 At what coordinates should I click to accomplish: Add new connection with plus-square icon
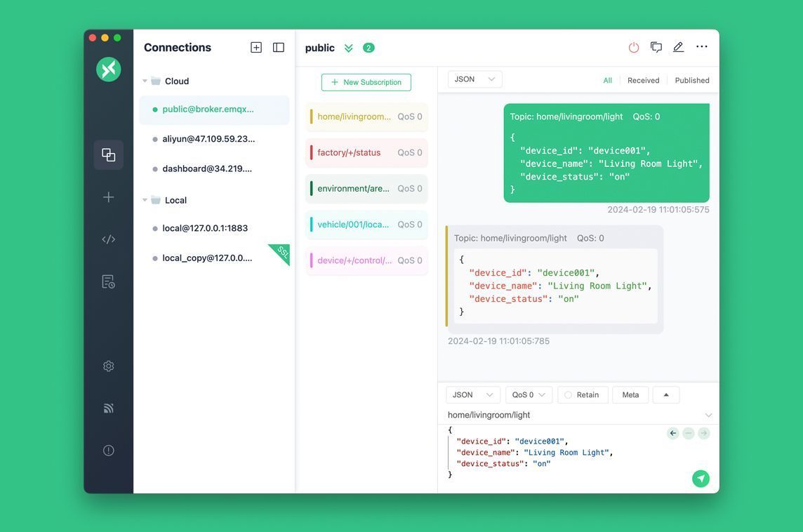click(x=256, y=48)
